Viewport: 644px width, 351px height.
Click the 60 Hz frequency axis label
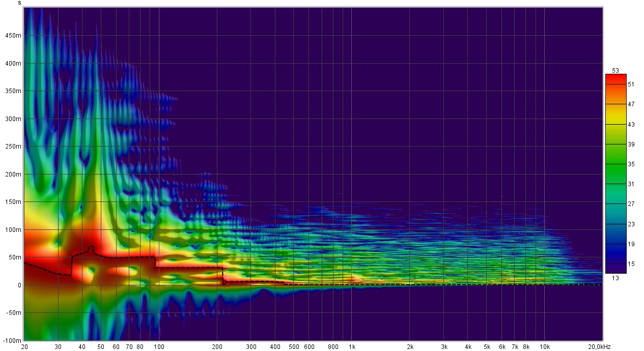(116, 347)
